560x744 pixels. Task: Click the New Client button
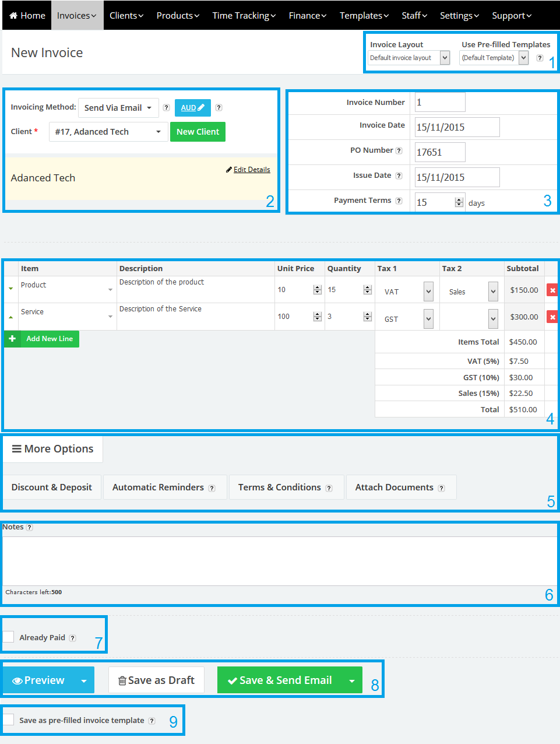coord(198,131)
